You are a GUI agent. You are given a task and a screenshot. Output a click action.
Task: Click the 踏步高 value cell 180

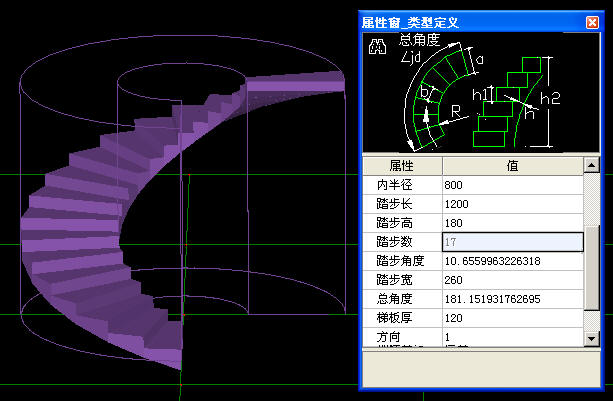tap(513, 223)
